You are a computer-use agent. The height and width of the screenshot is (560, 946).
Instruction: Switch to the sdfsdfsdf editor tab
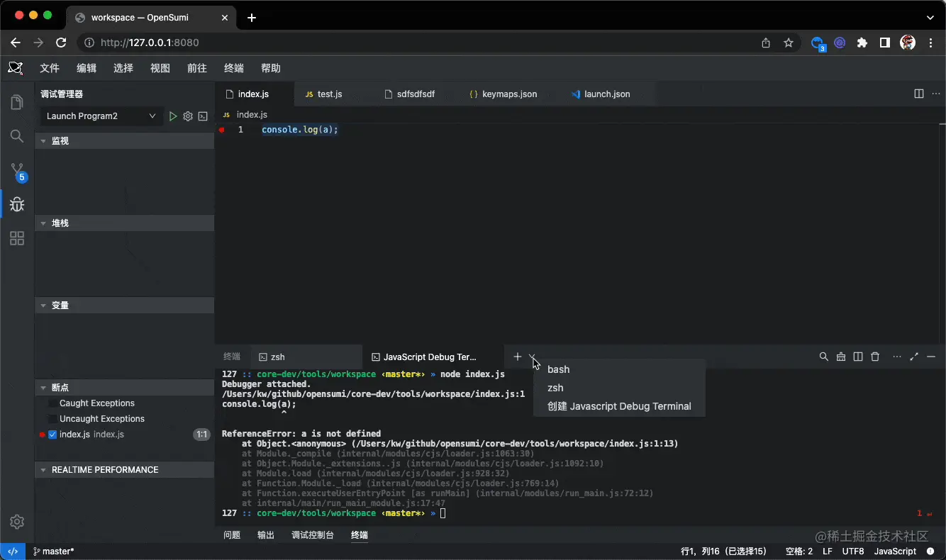[x=416, y=94]
